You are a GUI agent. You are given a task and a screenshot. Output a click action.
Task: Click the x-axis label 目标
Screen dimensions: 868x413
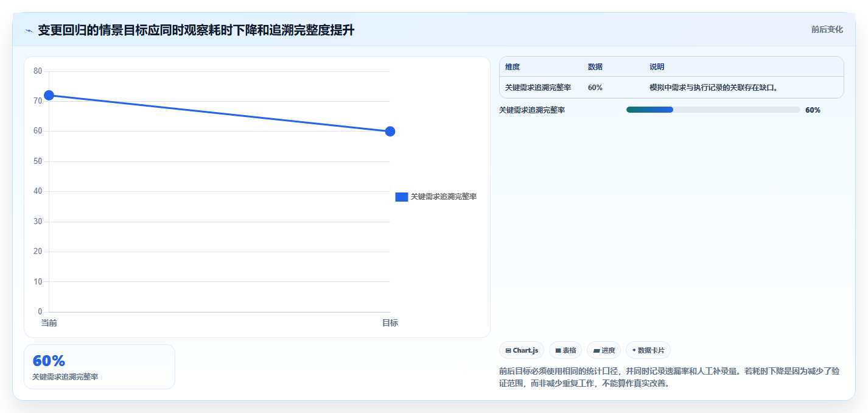tap(390, 323)
